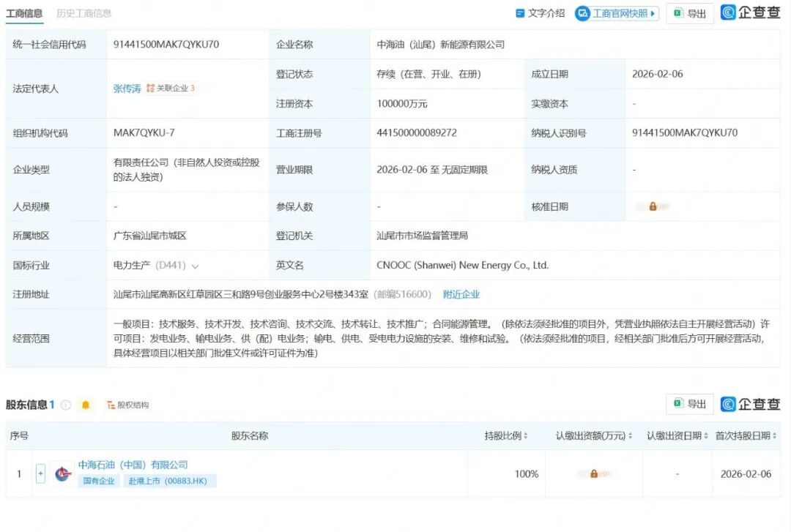Click the 中海石油 CNOOC company logo

tap(62, 473)
